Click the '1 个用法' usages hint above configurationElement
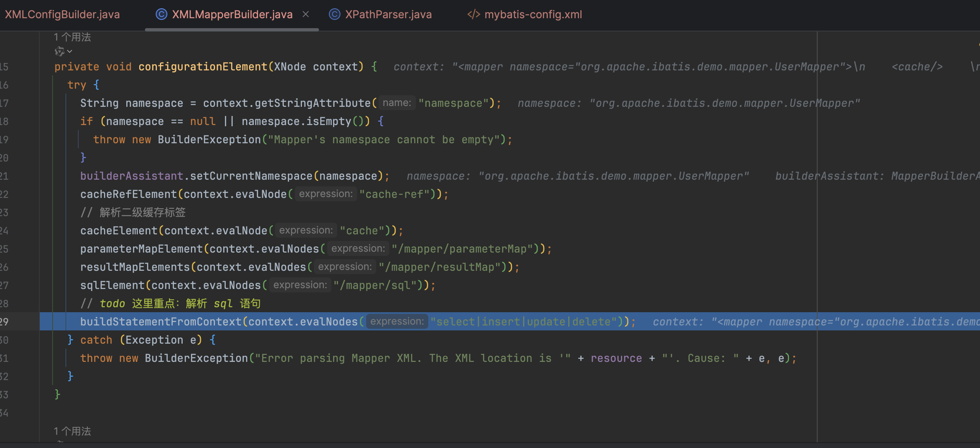 (72, 37)
